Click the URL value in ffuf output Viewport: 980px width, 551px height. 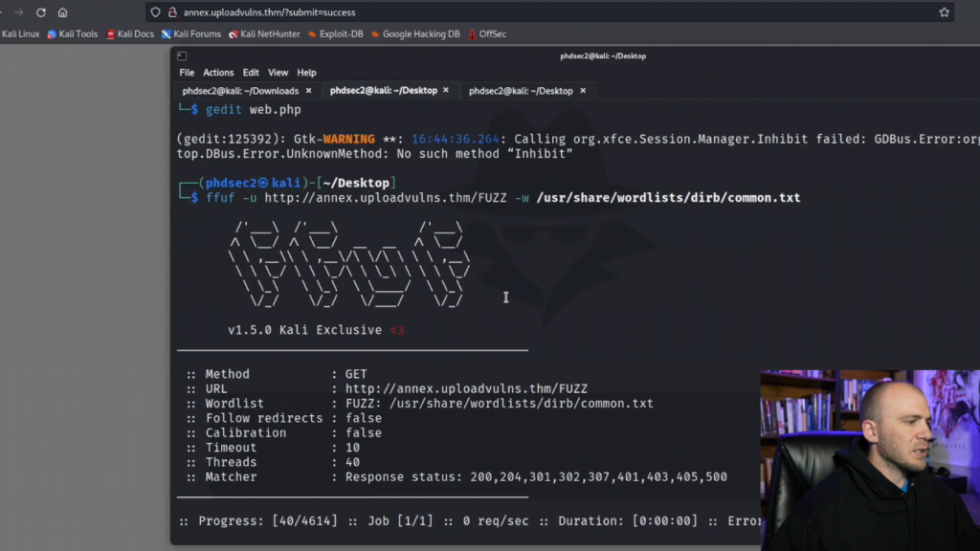(466, 388)
